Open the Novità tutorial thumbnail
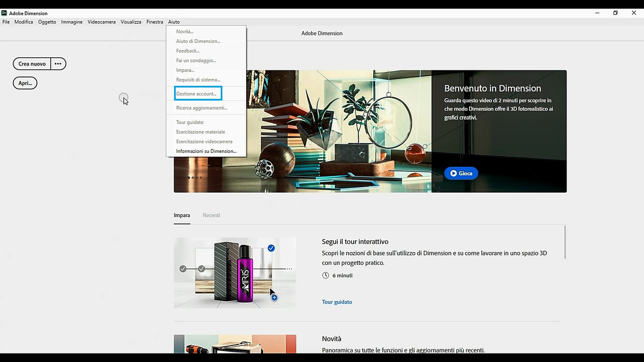 coord(235,344)
